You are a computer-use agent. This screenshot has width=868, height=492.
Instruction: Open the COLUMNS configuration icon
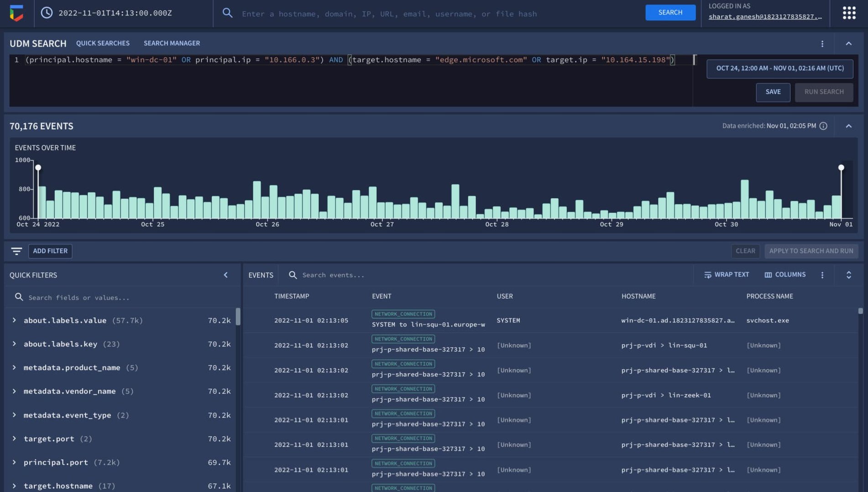click(x=769, y=275)
